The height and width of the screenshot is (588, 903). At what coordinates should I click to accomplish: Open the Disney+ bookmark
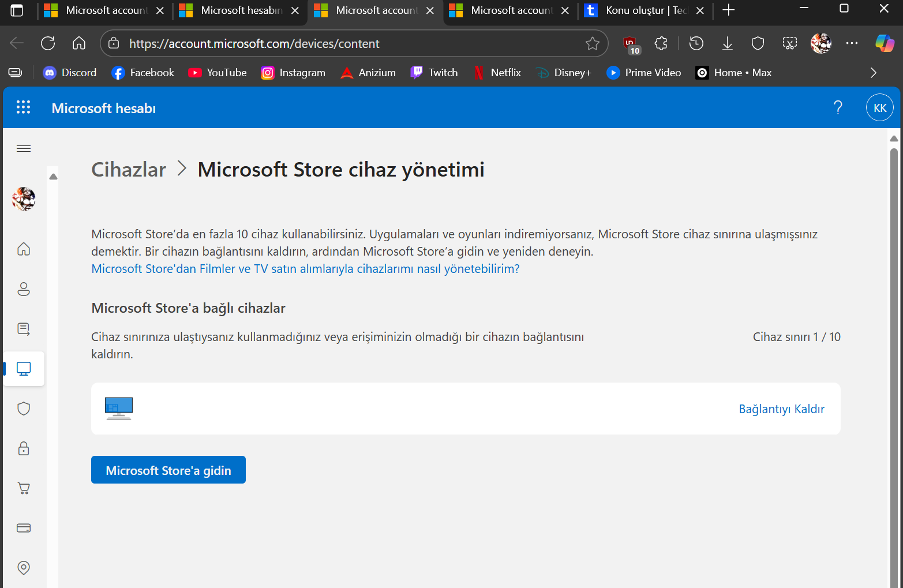(x=564, y=73)
